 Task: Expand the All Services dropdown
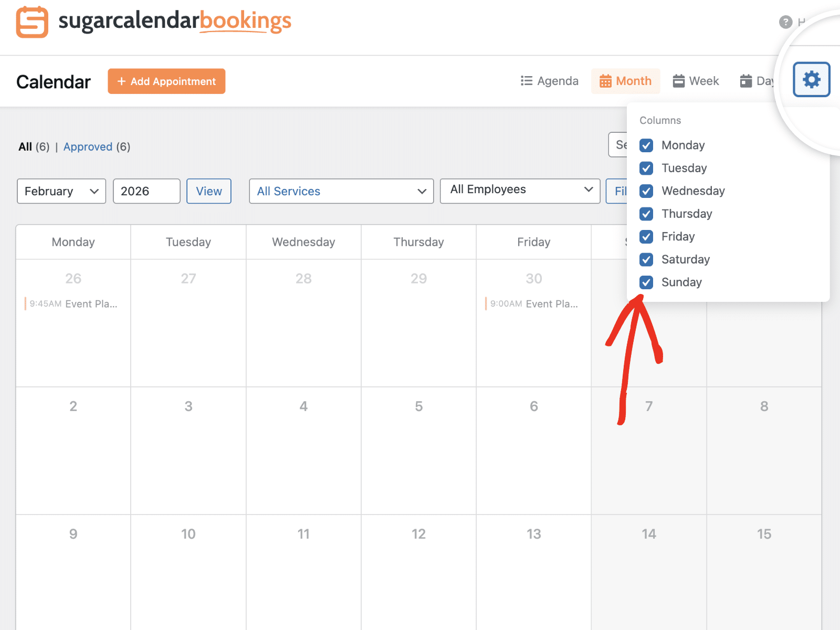click(341, 191)
